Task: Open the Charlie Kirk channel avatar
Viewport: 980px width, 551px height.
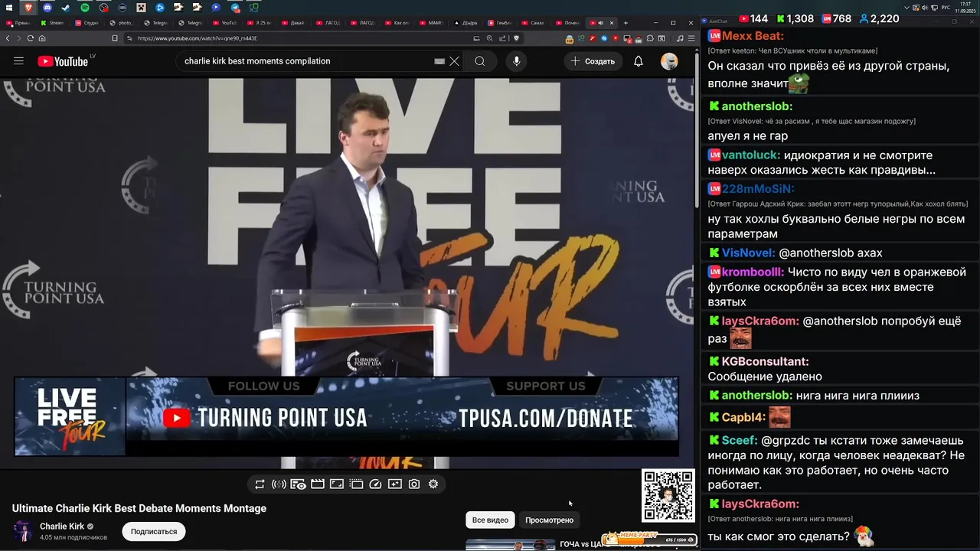Action: [x=23, y=531]
